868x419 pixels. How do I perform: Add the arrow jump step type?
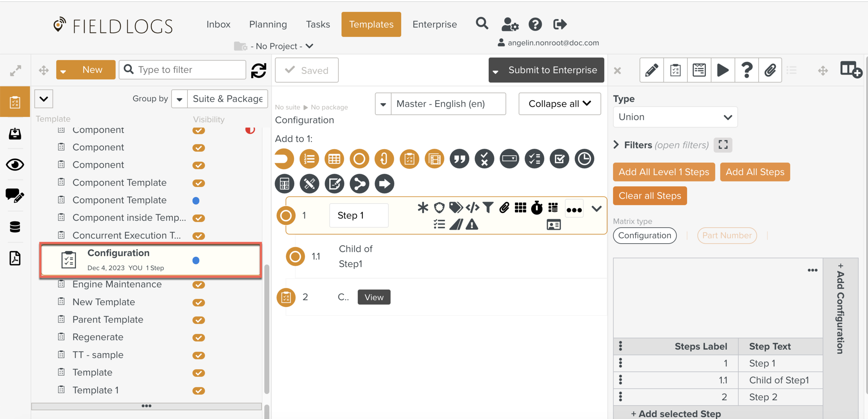384,183
